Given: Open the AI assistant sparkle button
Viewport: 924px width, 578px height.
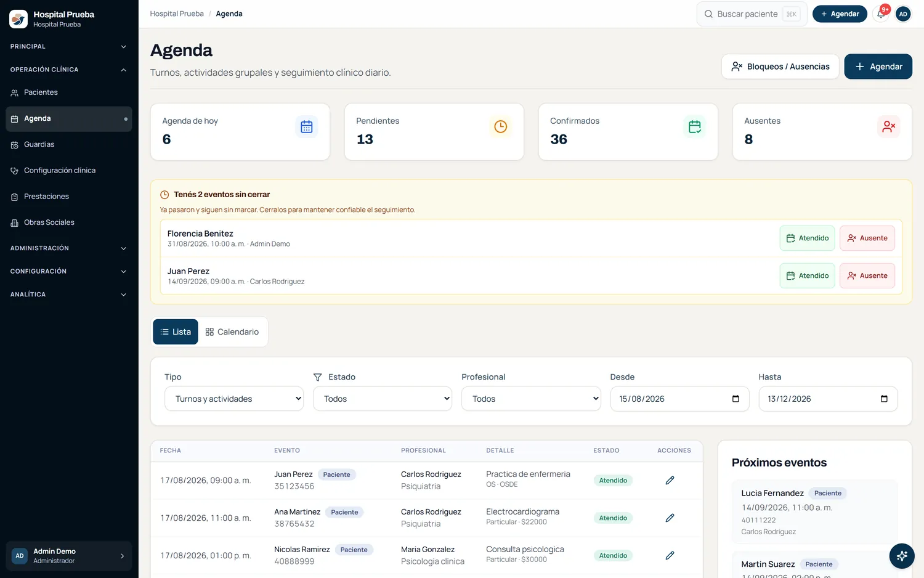Looking at the screenshot, I should (x=902, y=556).
